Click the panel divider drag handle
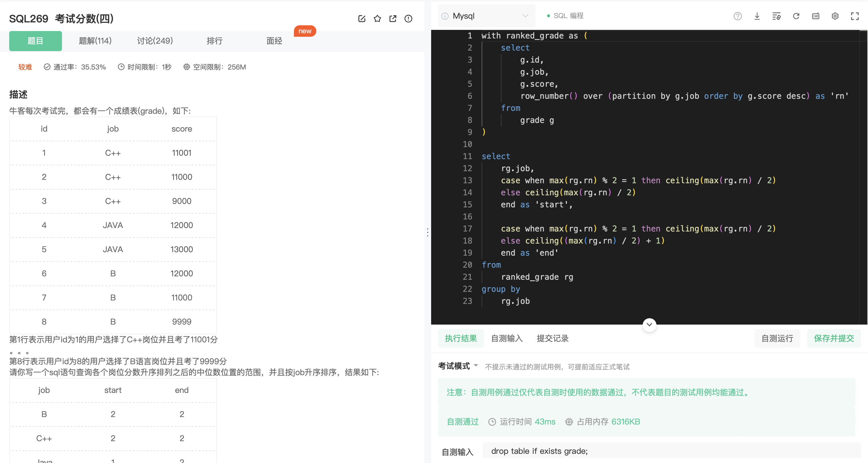This screenshot has height=463, width=868. pyautogui.click(x=428, y=232)
